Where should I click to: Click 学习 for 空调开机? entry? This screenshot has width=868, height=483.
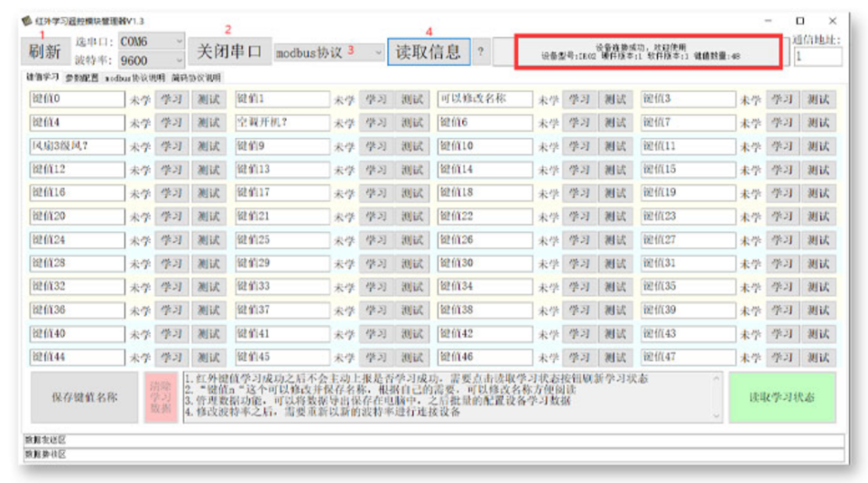pyautogui.click(x=376, y=123)
